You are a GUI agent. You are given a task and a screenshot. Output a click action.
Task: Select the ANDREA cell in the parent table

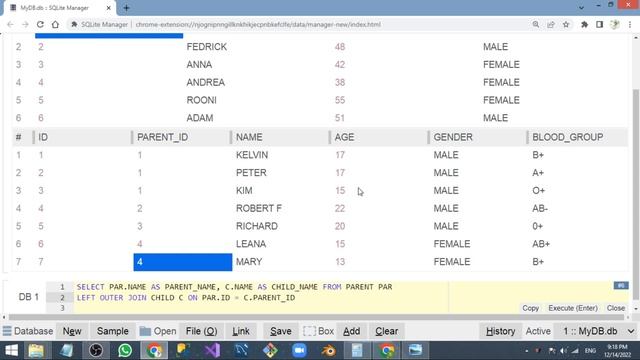click(206, 82)
